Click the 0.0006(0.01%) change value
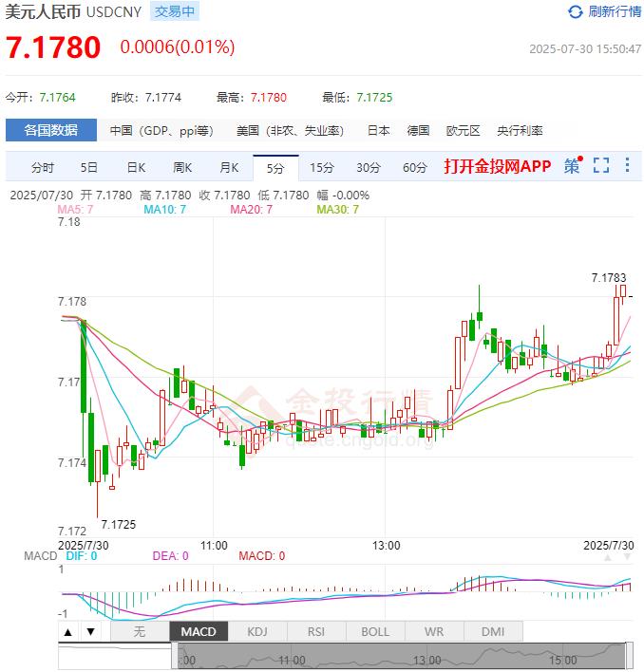The height and width of the screenshot is (672, 644). [178, 47]
